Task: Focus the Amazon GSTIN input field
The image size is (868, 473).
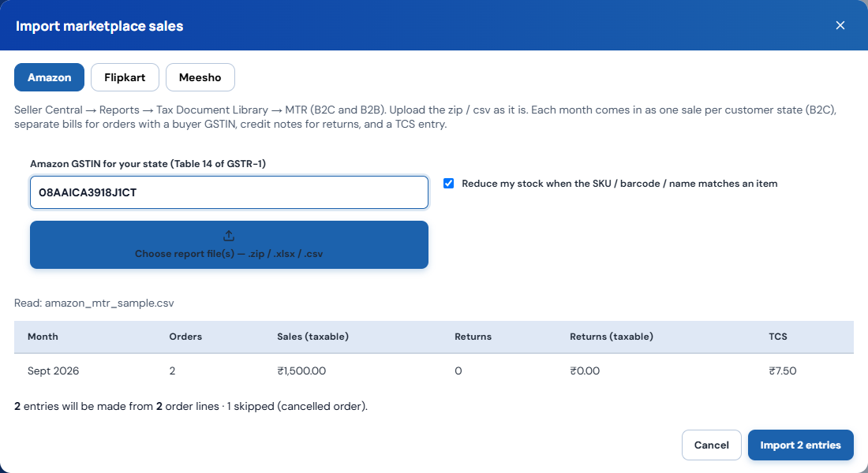Action: [229, 192]
